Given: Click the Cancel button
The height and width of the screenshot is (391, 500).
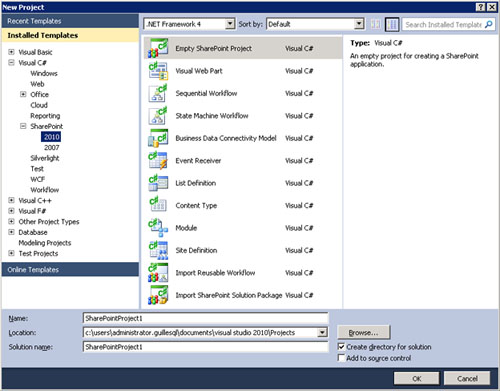Looking at the screenshot, I should click(467, 378).
